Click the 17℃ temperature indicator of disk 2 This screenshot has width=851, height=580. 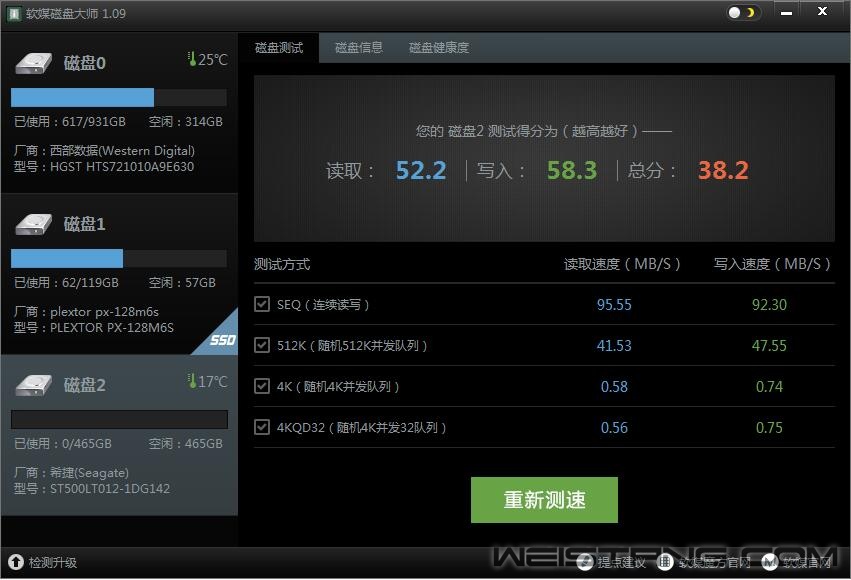[x=207, y=381]
